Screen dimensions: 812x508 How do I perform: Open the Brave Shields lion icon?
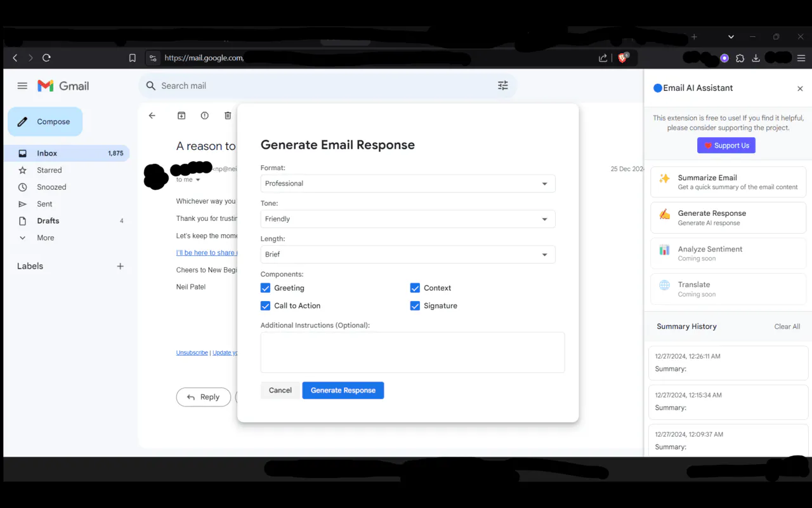[x=623, y=58]
